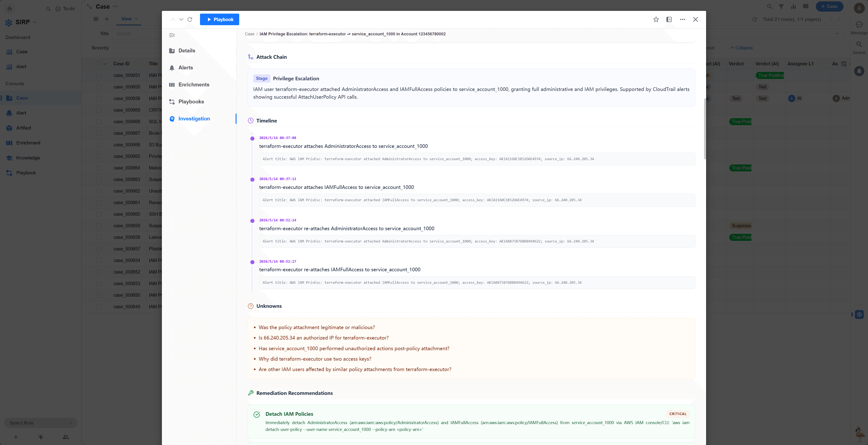Open the To-do list
Image resolution: width=868 pixels, height=445 pixels.
(x=65, y=9)
